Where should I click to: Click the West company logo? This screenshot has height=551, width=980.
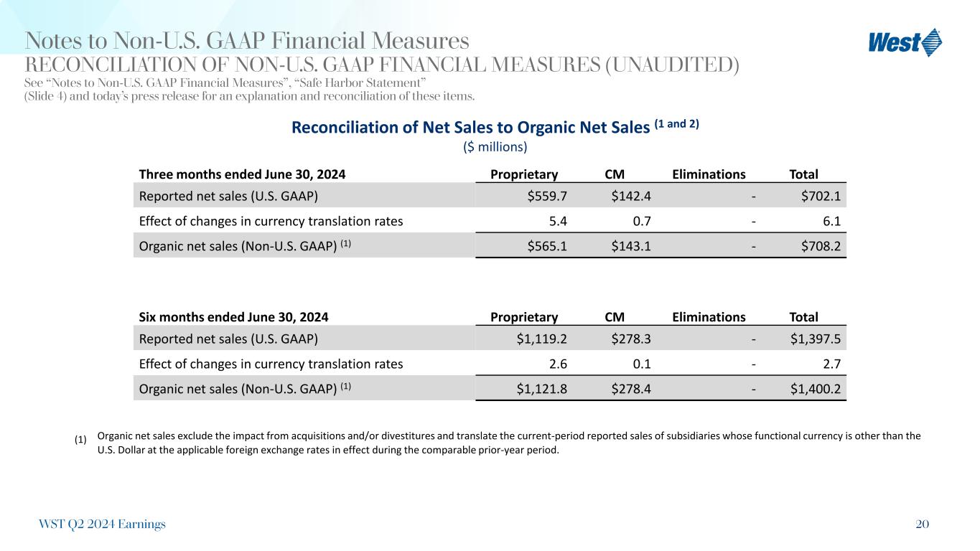coord(905,42)
